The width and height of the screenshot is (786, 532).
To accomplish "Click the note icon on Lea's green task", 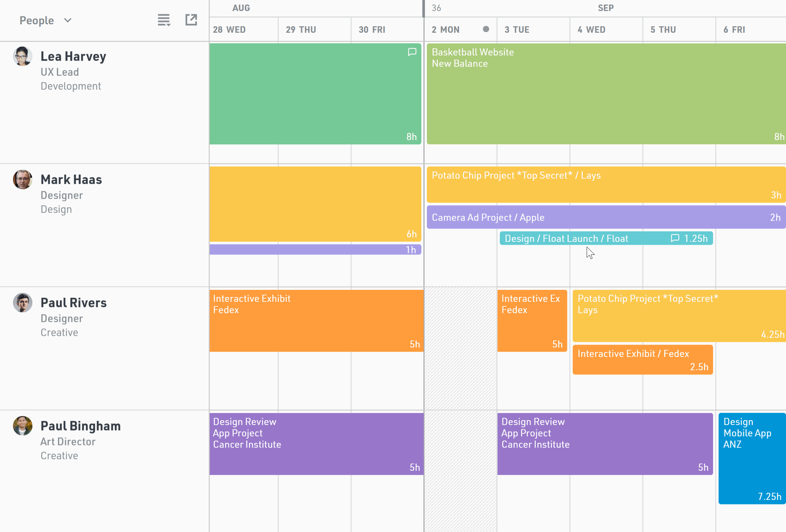I will point(412,52).
